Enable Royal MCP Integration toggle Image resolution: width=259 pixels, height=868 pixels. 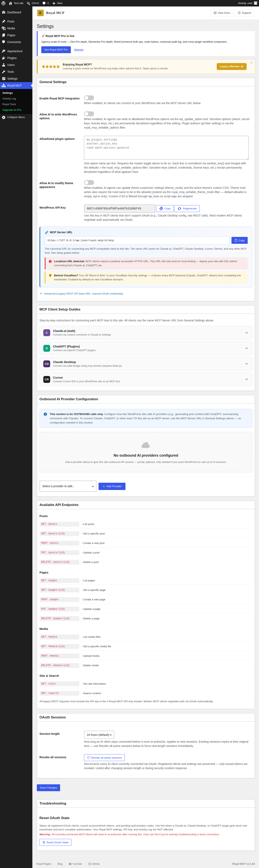(89, 98)
